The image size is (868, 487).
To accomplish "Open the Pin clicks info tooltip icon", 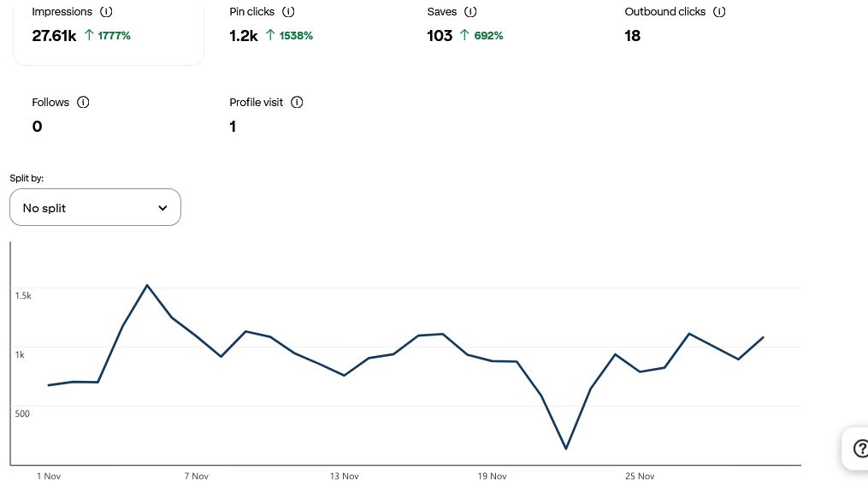I will (x=288, y=12).
